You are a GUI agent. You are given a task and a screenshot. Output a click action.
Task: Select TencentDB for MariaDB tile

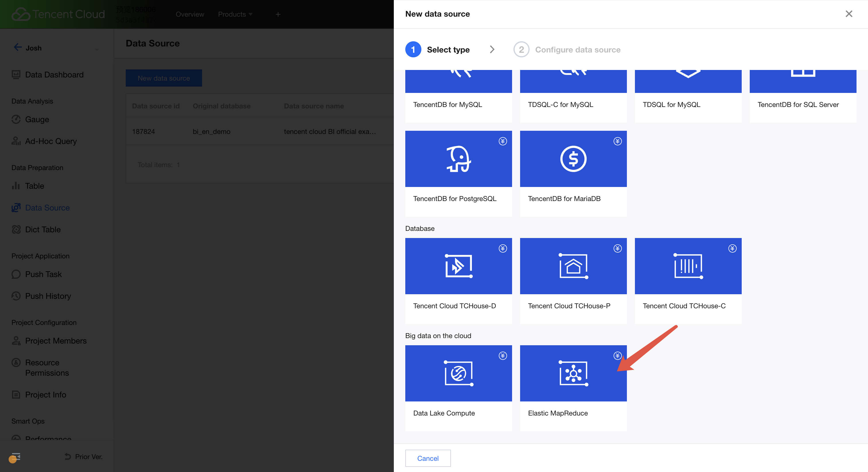point(573,173)
